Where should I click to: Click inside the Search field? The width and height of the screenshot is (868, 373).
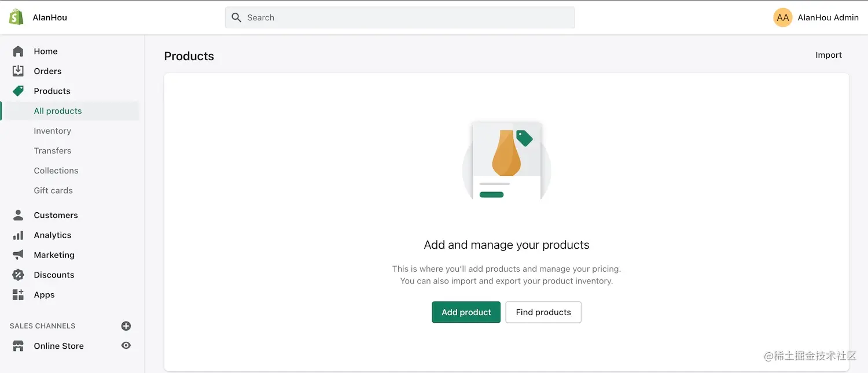(x=399, y=17)
